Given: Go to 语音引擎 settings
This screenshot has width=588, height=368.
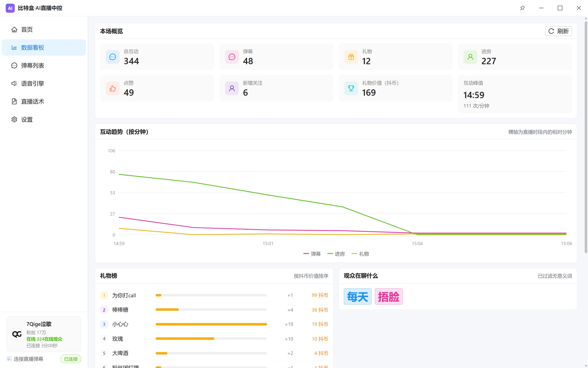Looking at the screenshot, I should (44, 83).
